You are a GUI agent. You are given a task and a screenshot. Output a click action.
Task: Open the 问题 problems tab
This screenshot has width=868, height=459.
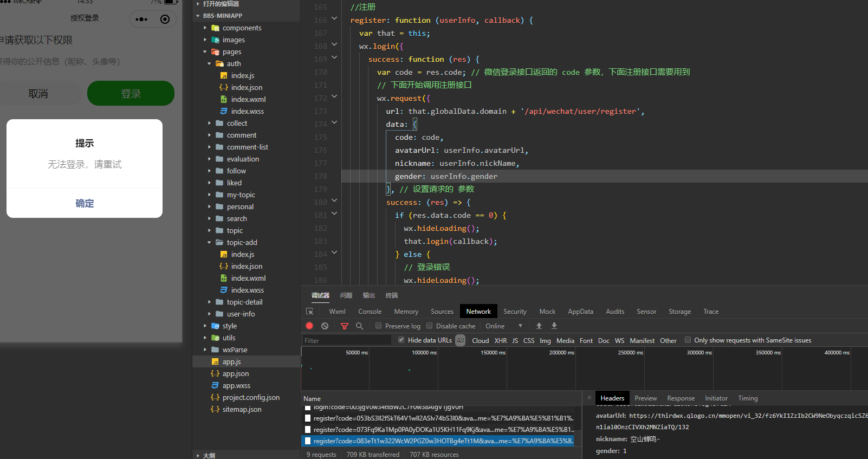[346, 295]
